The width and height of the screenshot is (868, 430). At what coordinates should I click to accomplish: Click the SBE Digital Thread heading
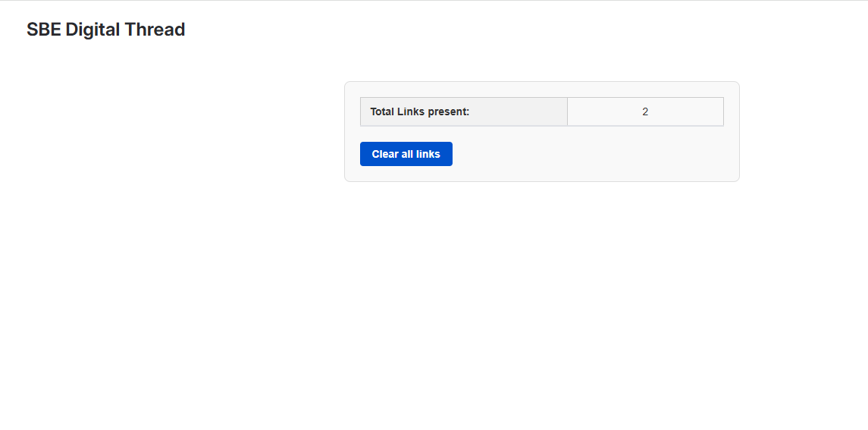pos(106,30)
